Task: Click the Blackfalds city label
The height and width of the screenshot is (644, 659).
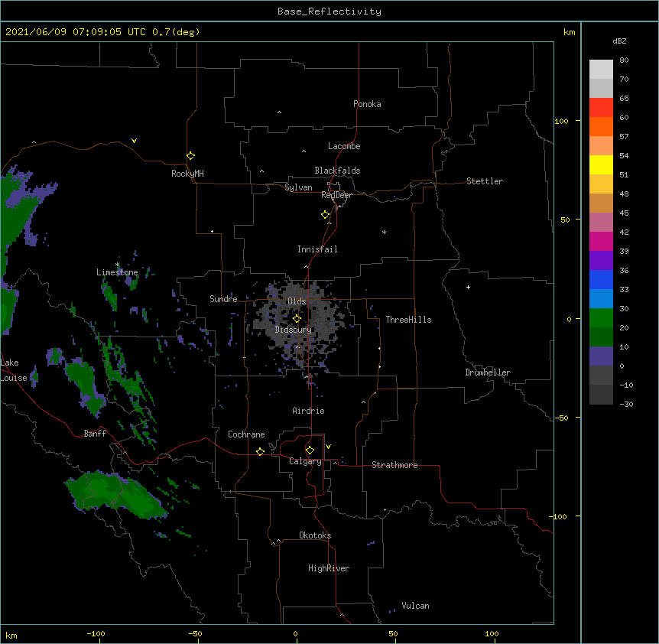Action: (337, 171)
